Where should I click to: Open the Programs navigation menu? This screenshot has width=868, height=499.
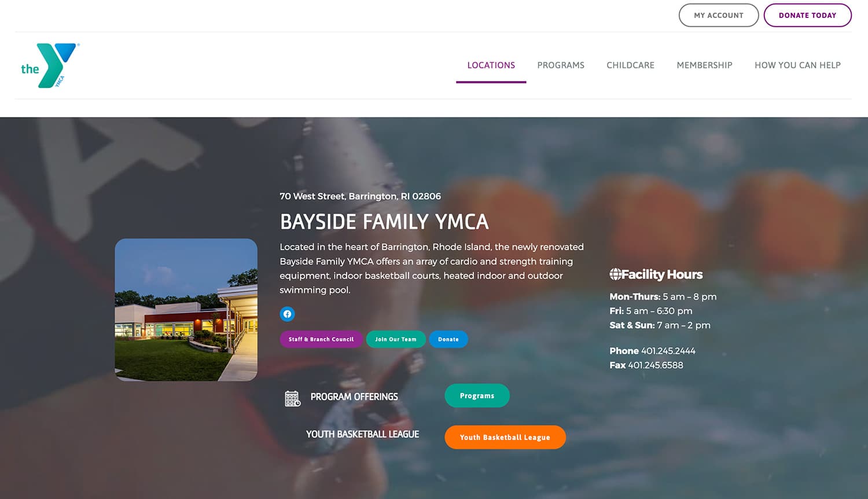(x=561, y=65)
